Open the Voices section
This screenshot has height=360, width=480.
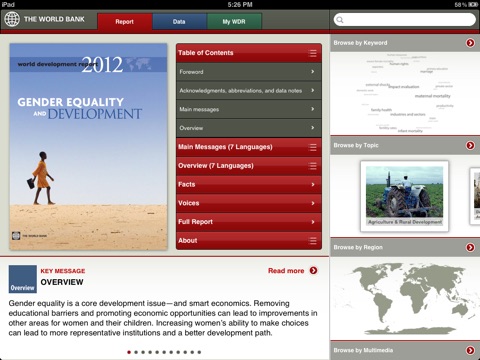point(249,203)
